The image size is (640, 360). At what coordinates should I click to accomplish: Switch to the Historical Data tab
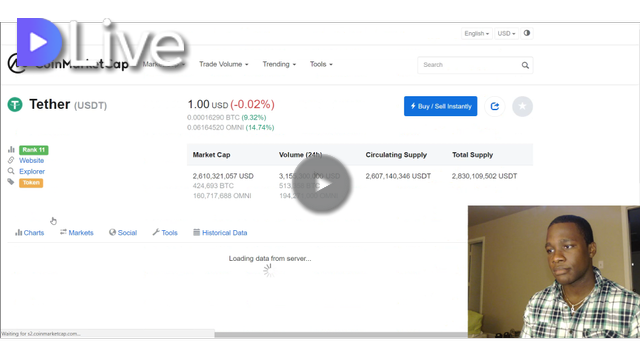220,233
